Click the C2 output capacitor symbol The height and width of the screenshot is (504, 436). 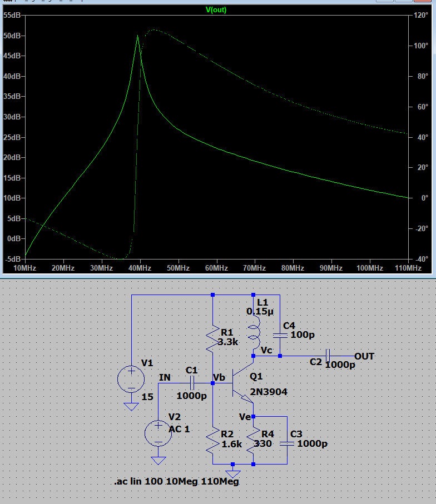click(328, 356)
